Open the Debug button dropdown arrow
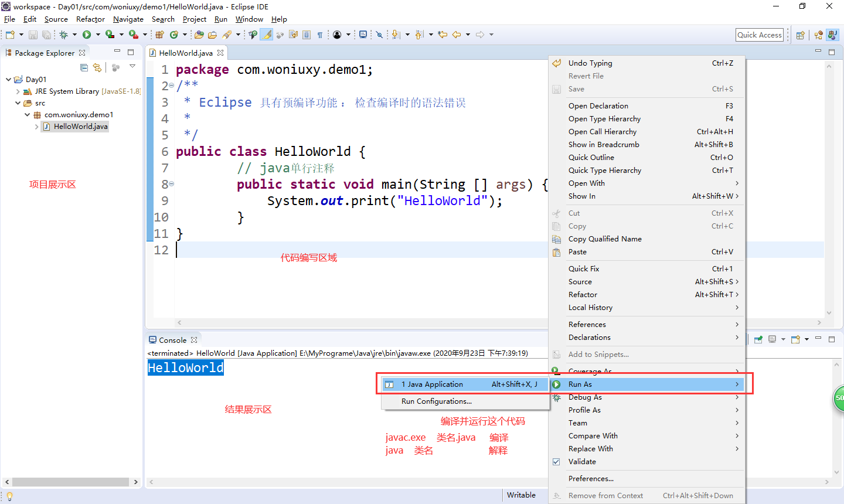844x504 pixels. [74, 35]
